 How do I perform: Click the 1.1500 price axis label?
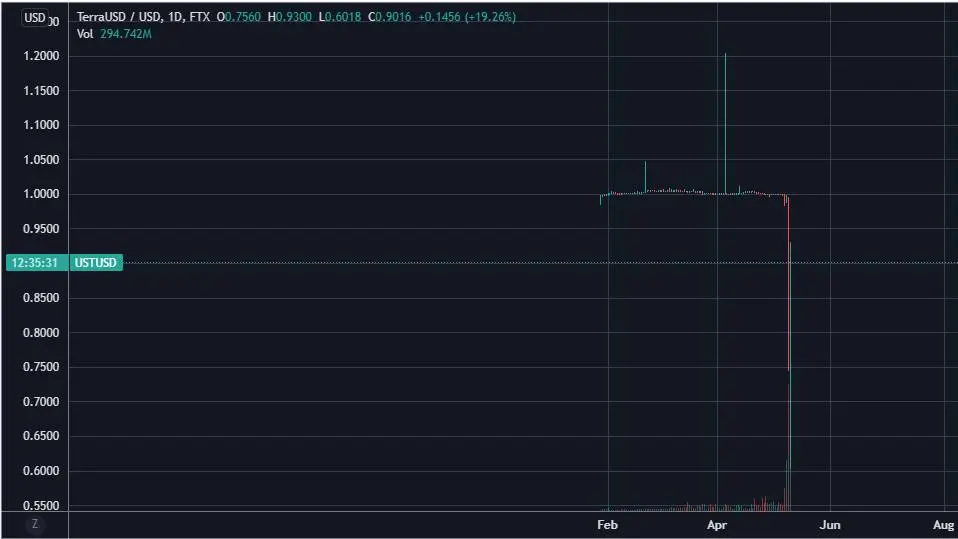(42, 90)
